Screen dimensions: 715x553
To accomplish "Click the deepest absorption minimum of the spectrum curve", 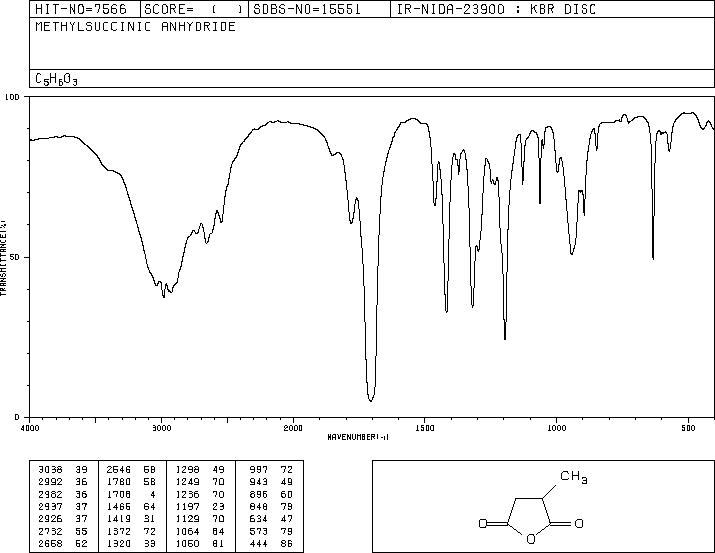I will click(371, 401).
